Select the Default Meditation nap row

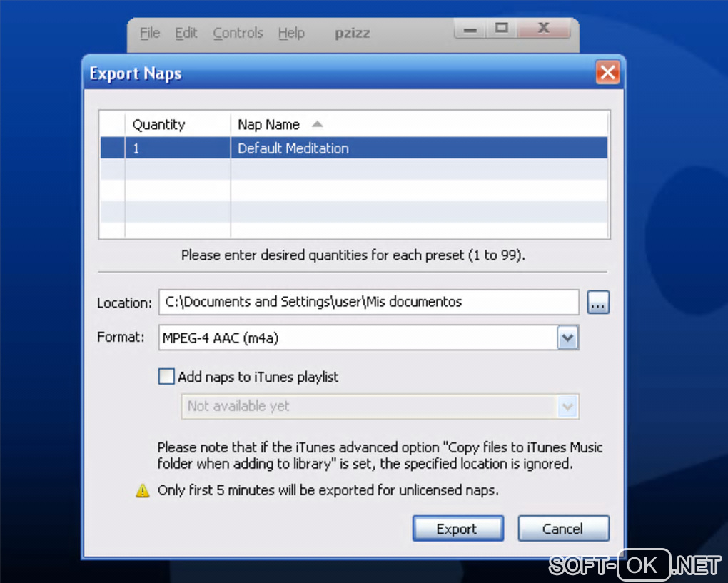(x=354, y=148)
